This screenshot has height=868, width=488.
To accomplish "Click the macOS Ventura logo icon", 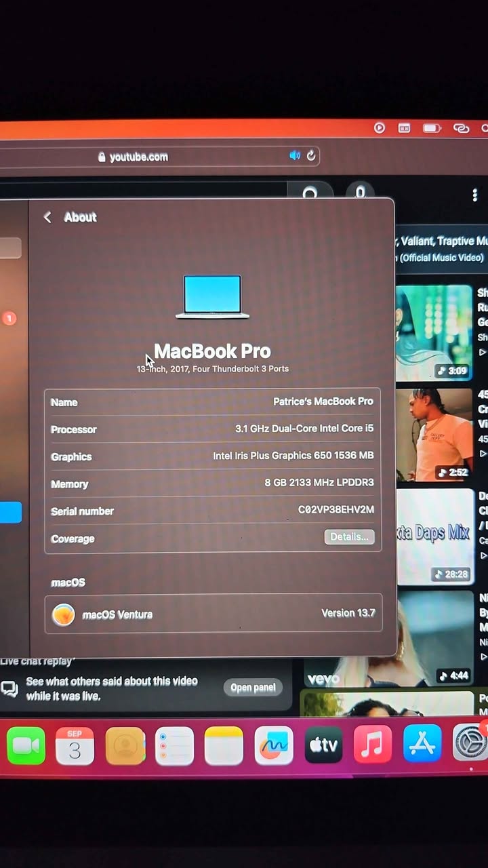I will pos(64,614).
